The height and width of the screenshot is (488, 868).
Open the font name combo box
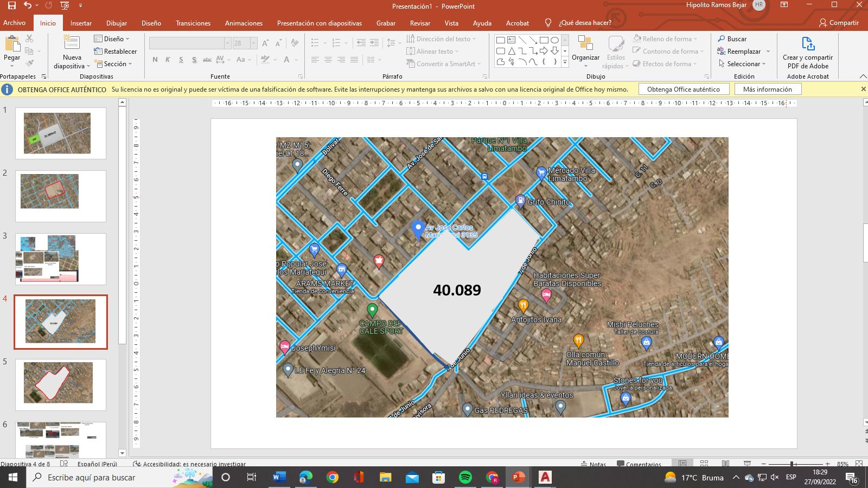click(190, 43)
